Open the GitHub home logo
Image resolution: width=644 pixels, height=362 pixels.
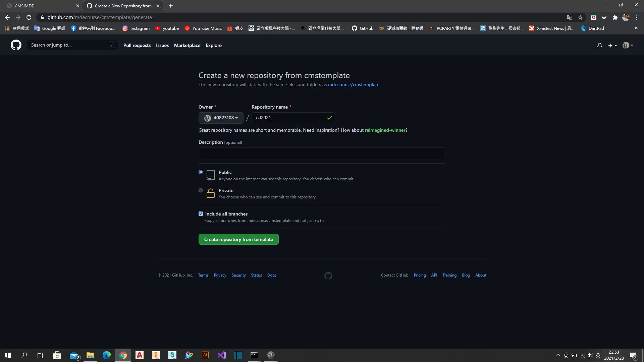click(16, 45)
